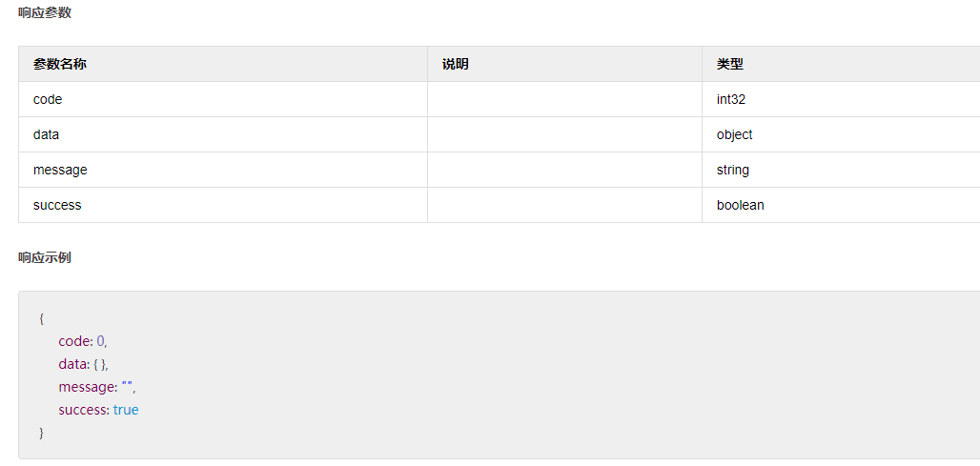The height and width of the screenshot is (466, 980).
Task: Select the data: { } line in JSON
Action: click(84, 364)
